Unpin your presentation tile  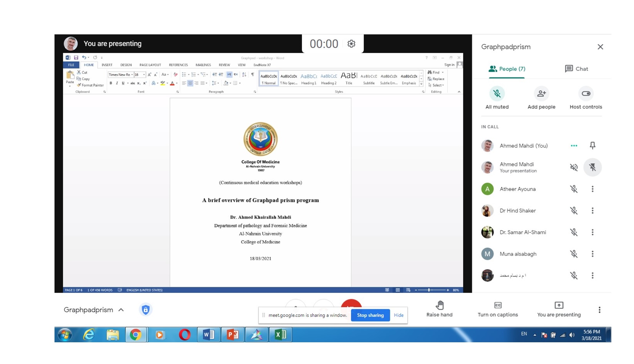tap(593, 167)
